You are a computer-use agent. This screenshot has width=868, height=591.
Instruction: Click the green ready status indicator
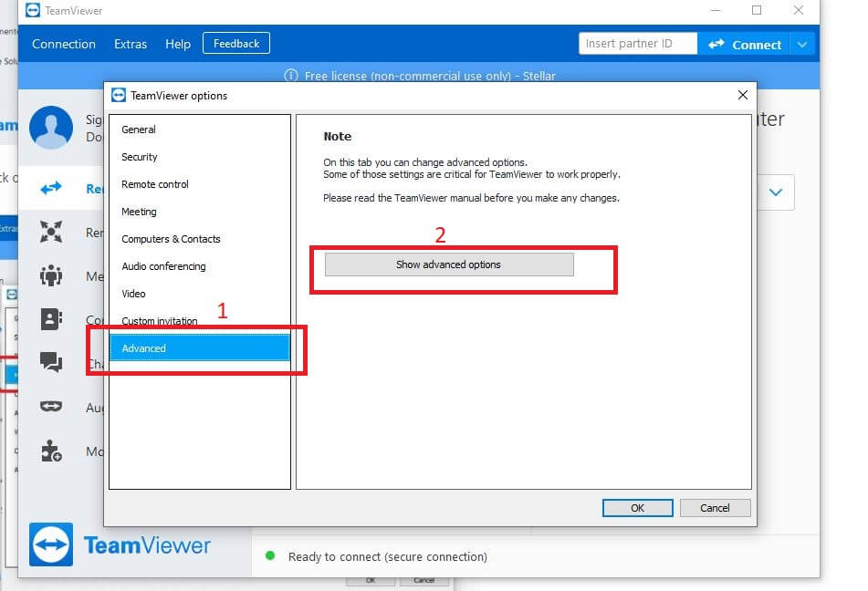tap(270, 555)
